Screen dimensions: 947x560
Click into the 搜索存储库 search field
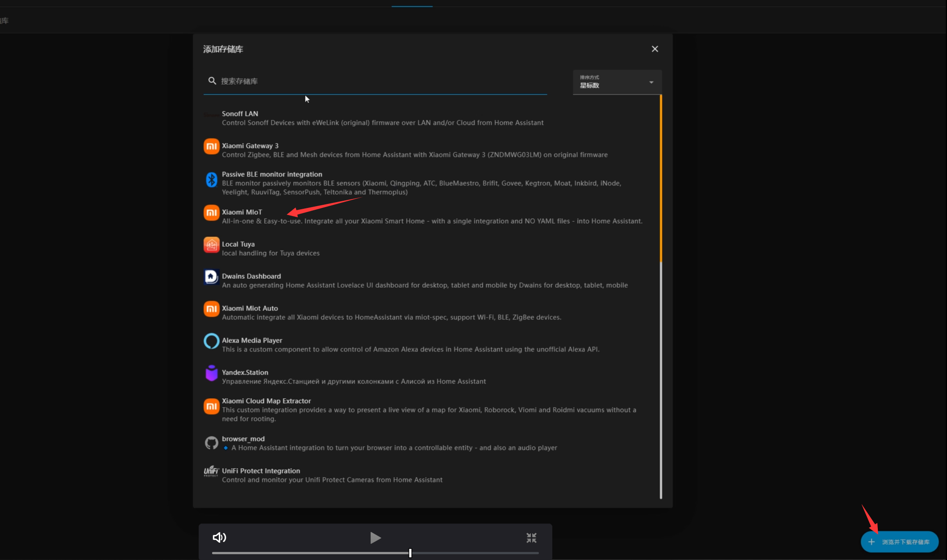pyautogui.click(x=375, y=81)
